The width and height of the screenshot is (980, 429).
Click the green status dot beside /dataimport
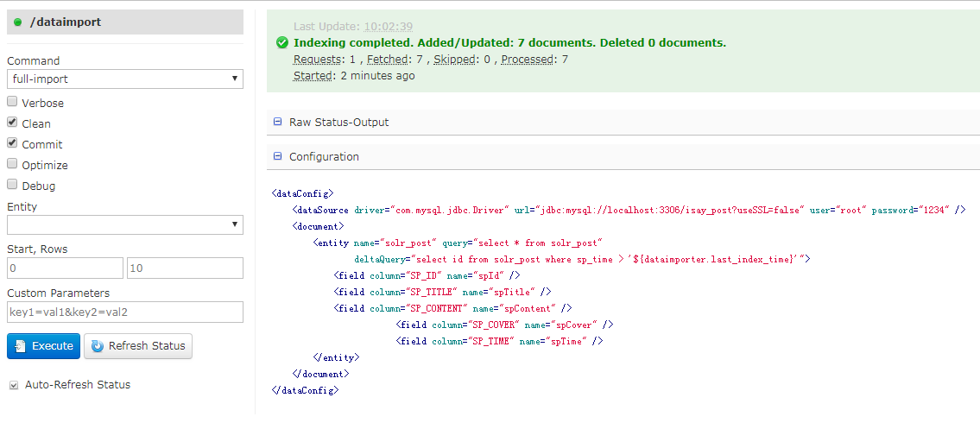pyautogui.click(x=17, y=22)
